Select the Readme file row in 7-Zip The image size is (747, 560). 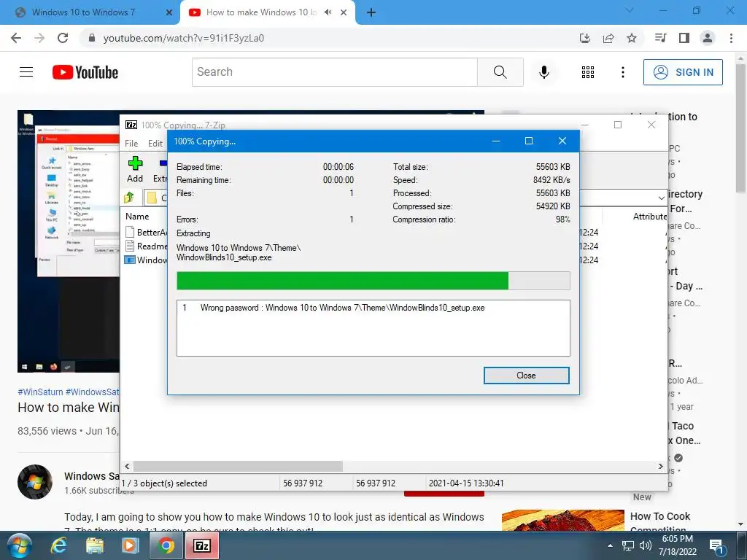pyautogui.click(x=146, y=246)
